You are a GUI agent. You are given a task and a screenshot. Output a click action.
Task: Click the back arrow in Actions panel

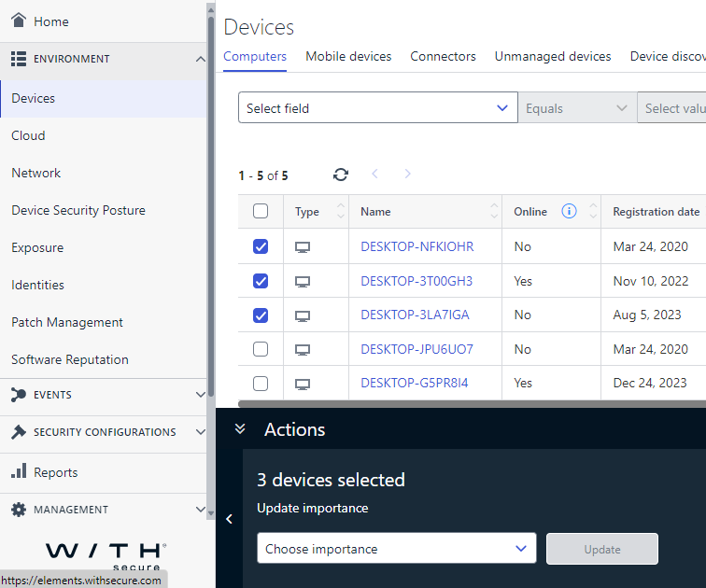(229, 519)
